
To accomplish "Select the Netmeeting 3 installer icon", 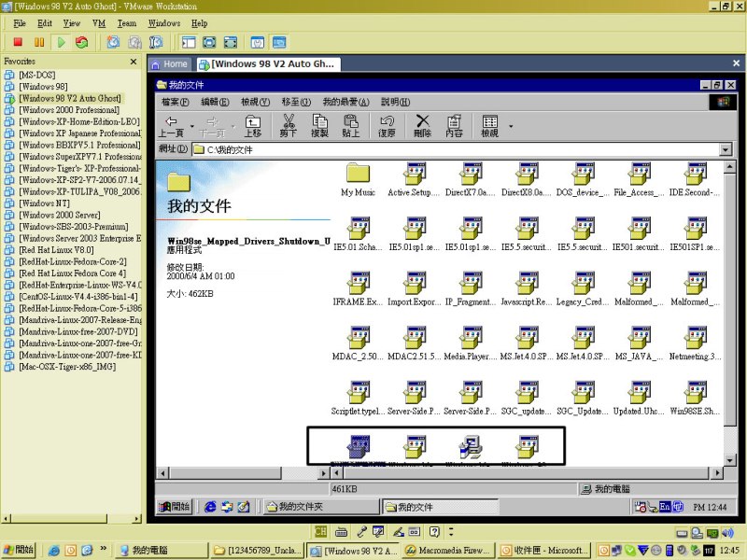I will [695, 343].
